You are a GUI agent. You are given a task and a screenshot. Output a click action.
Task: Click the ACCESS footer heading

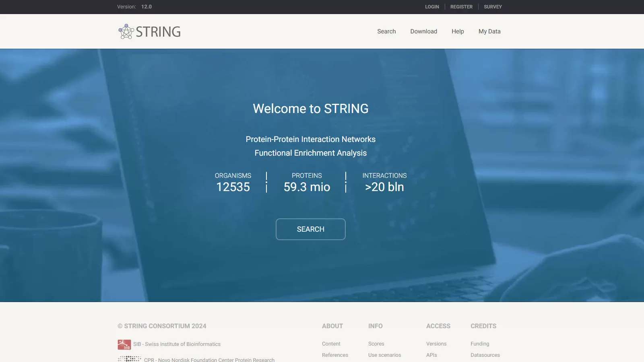[438, 326]
